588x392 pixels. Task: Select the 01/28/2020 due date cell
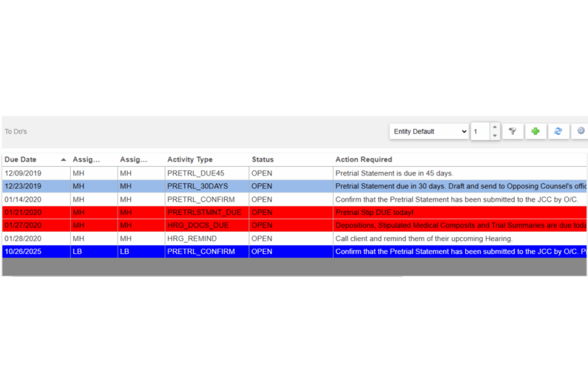36,238
